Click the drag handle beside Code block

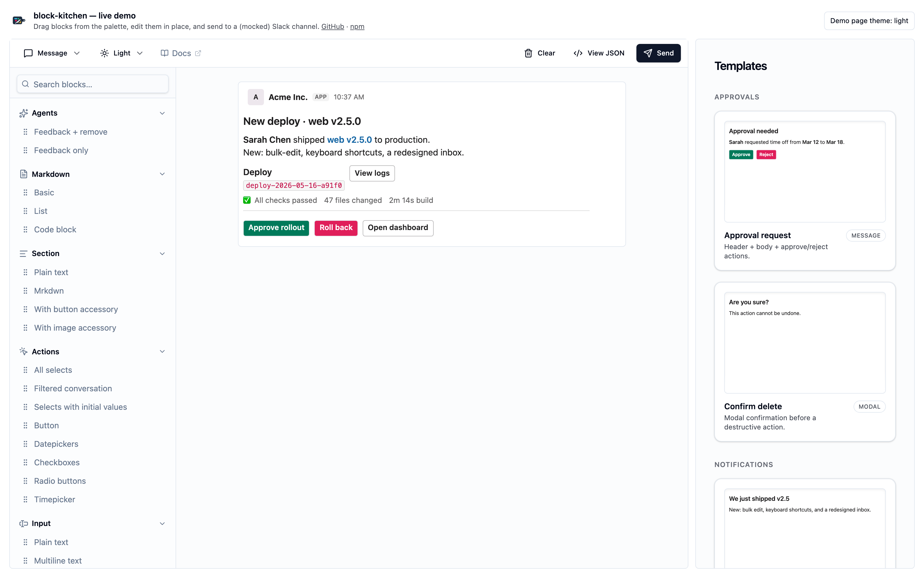(25, 229)
